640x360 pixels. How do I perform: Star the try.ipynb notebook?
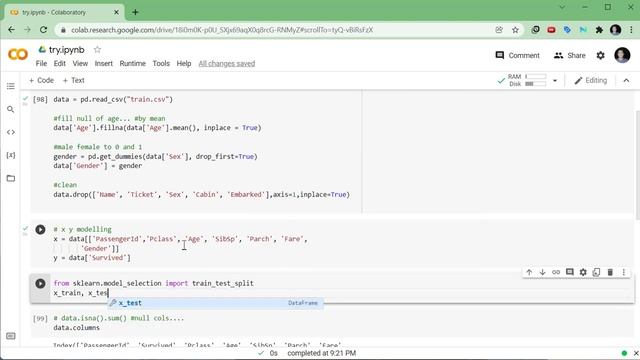[x=97, y=50]
